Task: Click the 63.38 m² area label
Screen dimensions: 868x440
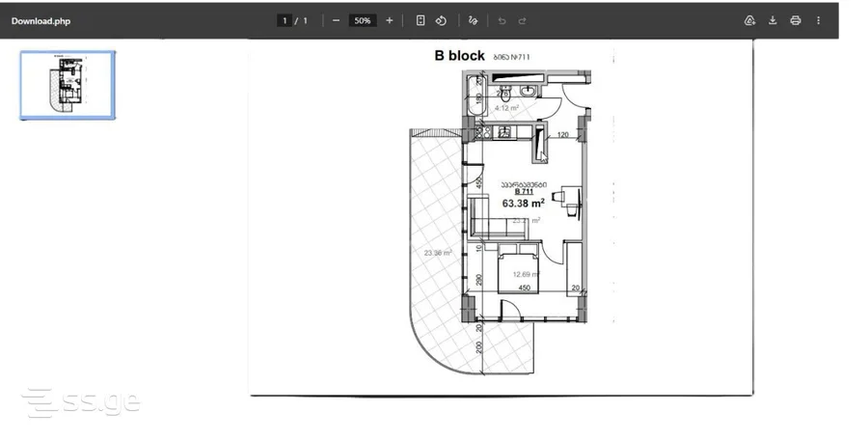Action: 523,204
